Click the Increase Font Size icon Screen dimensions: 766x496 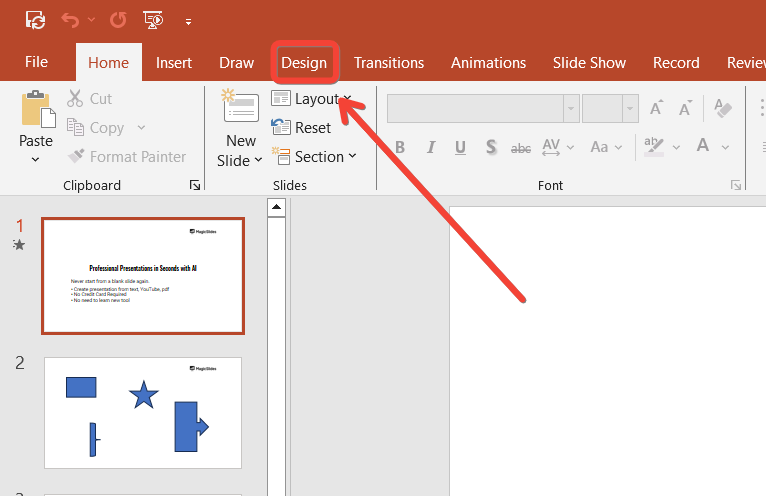[x=657, y=108]
